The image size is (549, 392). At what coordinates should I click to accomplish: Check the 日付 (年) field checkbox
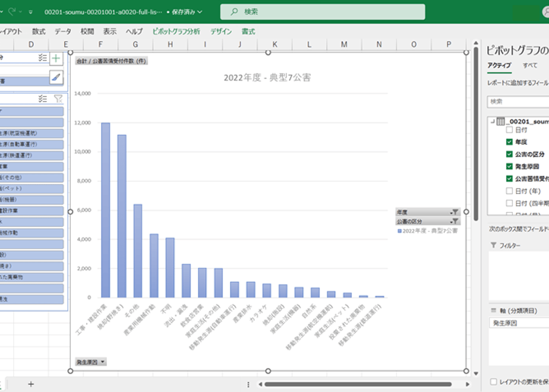point(509,191)
